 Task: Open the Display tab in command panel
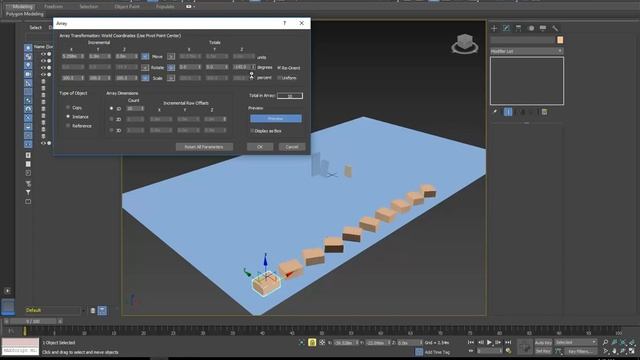543,28
